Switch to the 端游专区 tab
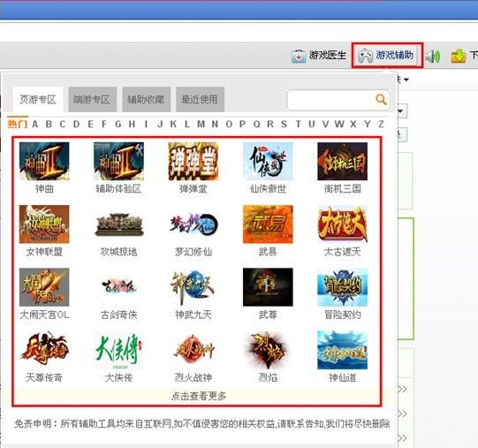The image size is (478, 448). pos(92,100)
